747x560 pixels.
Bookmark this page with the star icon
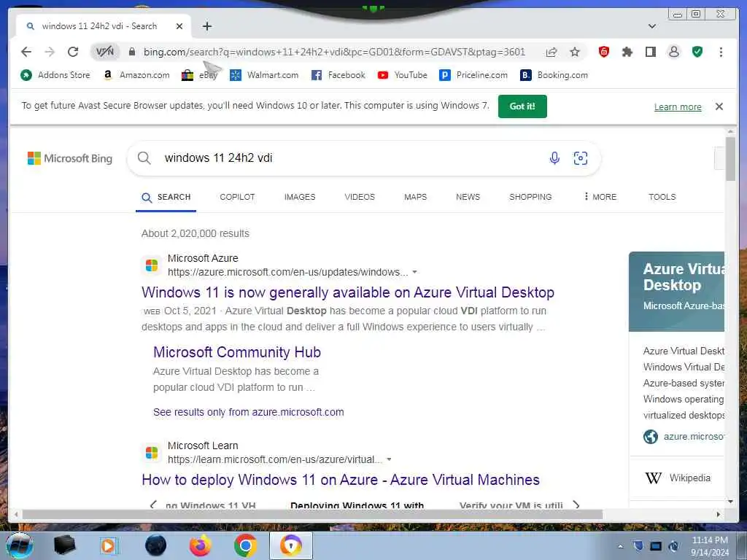tap(575, 52)
